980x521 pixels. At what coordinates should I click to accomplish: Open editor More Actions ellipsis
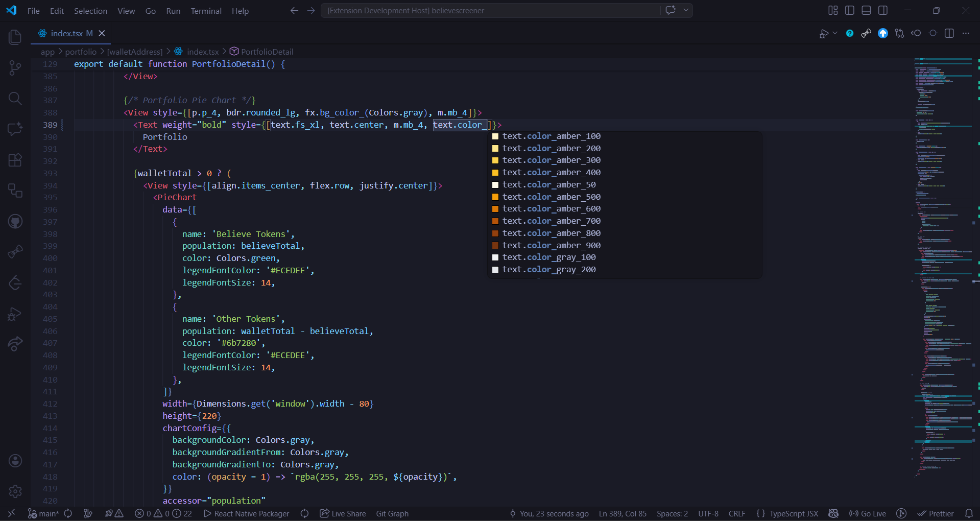966,33
